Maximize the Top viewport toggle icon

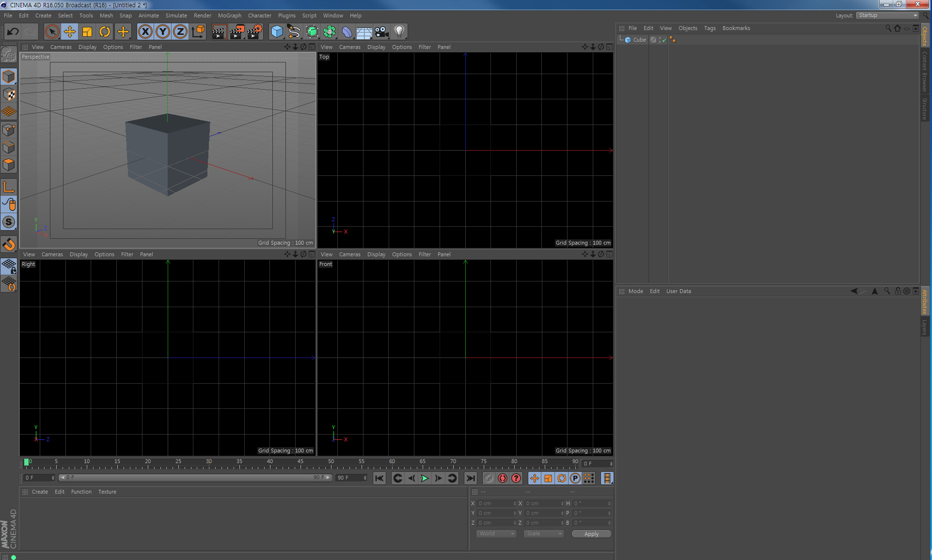(x=609, y=47)
